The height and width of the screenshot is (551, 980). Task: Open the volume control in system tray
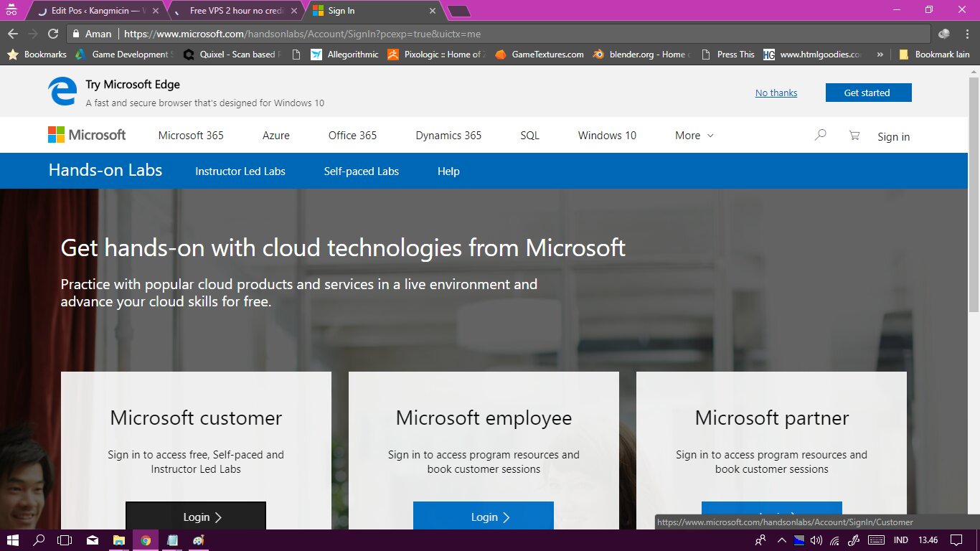(x=816, y=540)
